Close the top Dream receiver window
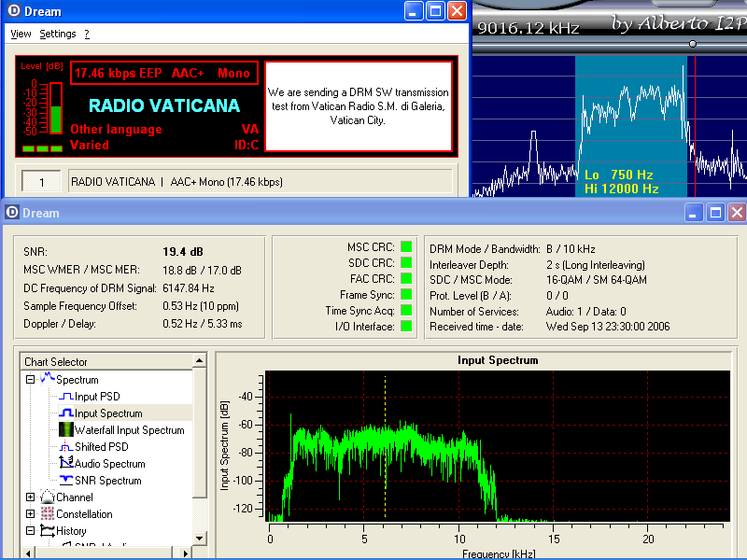The image size is (747, 560). [x=458, y=11]
